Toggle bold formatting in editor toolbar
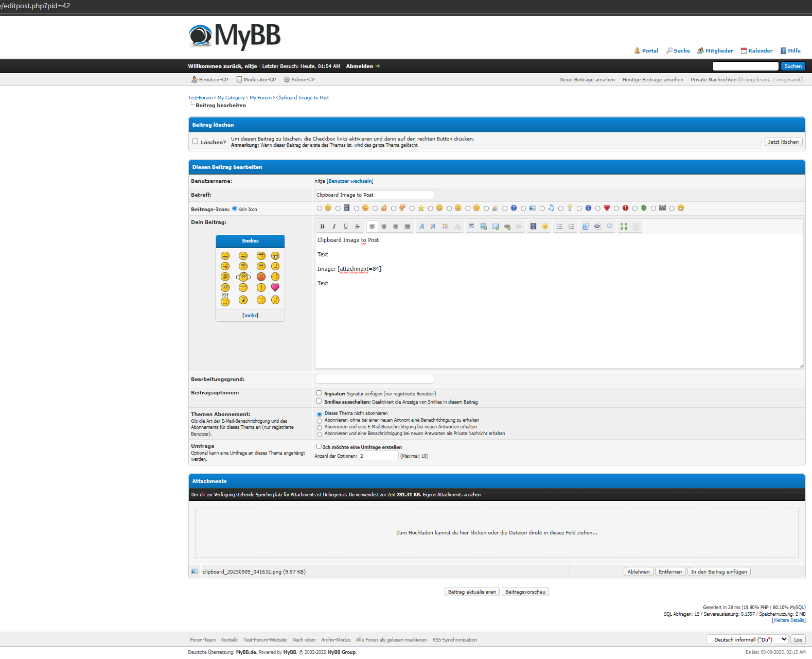Viewport: 812px width, 659px height. [322, 227]
